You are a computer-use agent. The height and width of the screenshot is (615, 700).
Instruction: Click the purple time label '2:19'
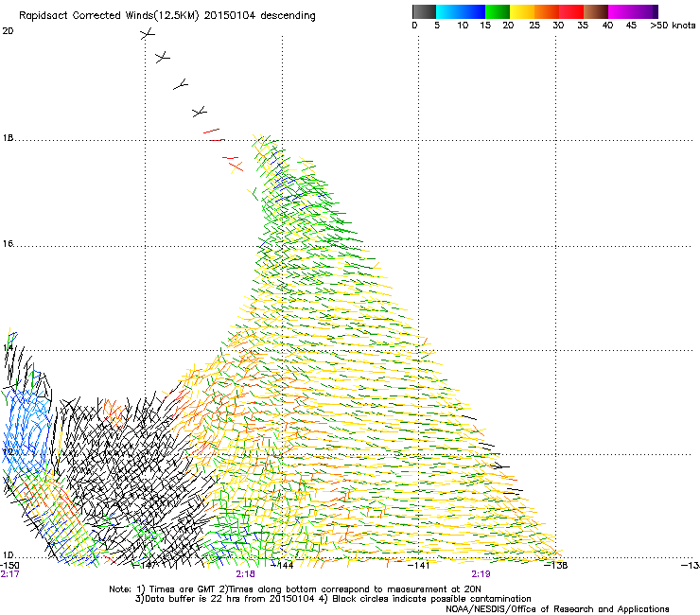point(481,574)
